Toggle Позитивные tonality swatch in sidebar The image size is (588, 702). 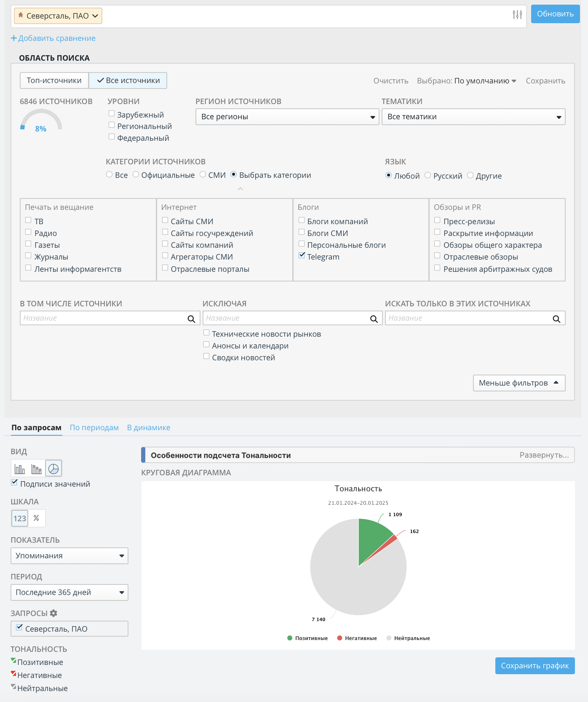click(x=13, y=661)
